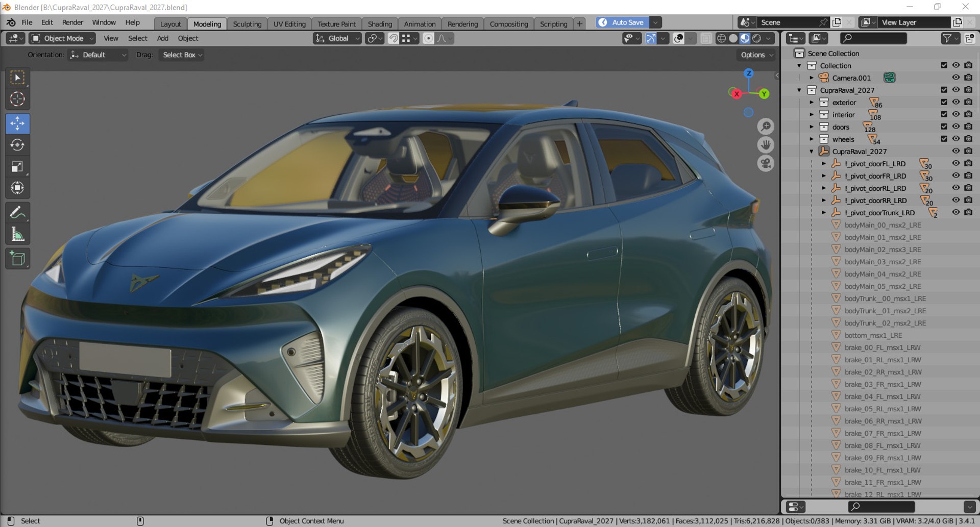Toggle proportional editing icon
The image size is (980, 527).
tap(428, 38)
